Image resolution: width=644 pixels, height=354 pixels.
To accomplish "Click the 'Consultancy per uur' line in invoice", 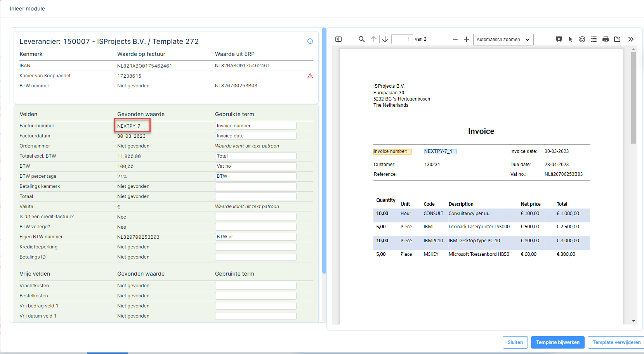I will (x=470, y=213).
